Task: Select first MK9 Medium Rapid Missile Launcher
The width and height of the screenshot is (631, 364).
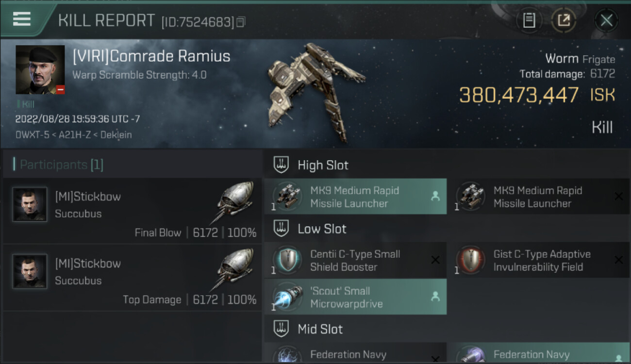Action: [355, 197]
